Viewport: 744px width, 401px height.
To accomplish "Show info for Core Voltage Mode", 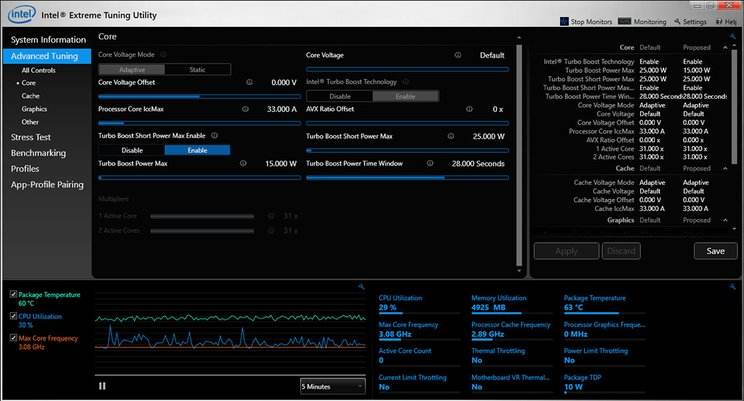I will [163, 55].
